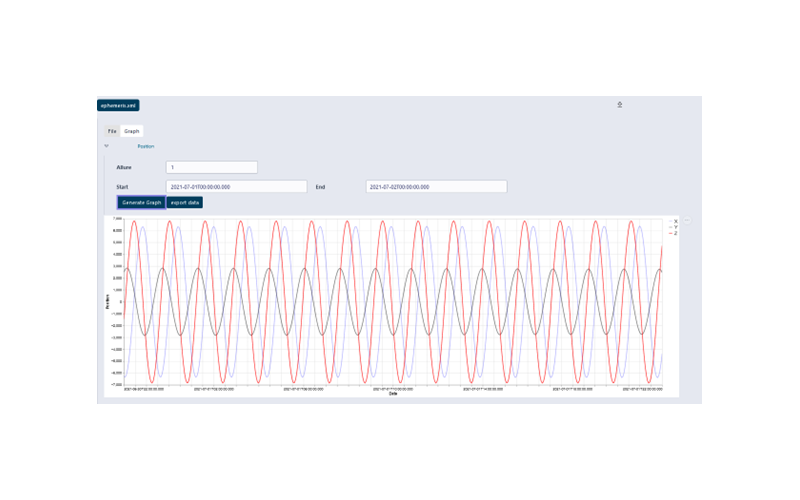Click the Position vertical axis title

point(108,301)
